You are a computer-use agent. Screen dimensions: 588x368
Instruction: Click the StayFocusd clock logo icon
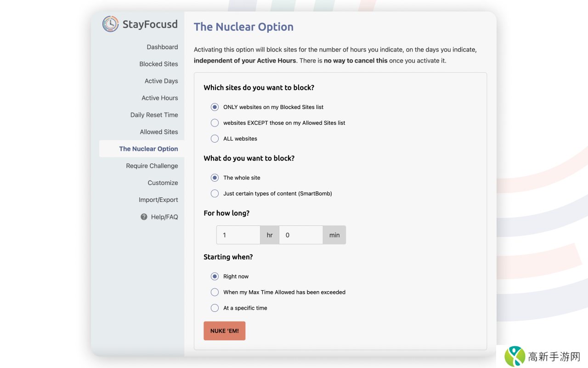tap(110, 24)
